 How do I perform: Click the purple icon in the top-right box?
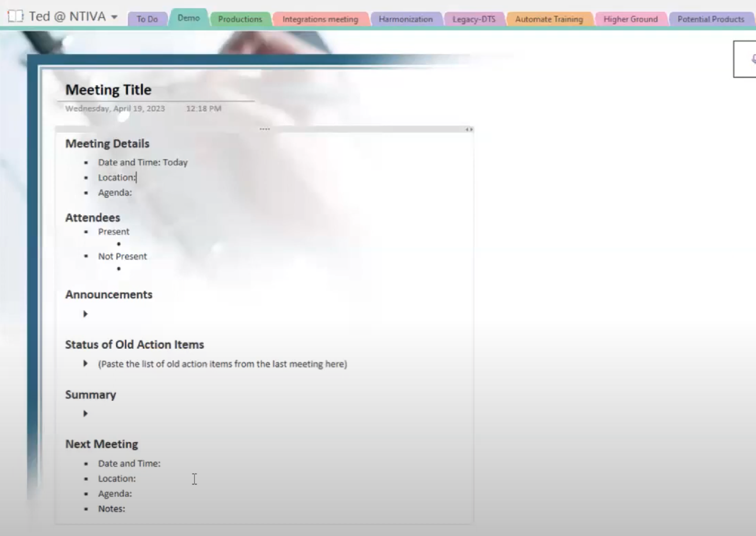point(753,59)
